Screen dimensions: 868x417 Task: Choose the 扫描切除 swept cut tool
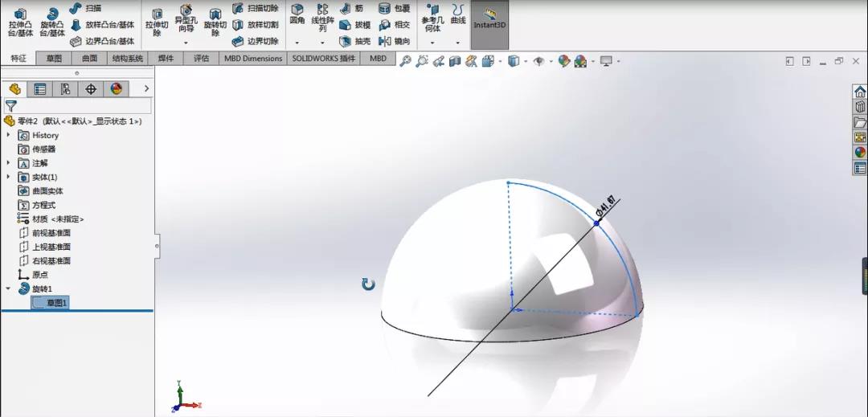256,8
